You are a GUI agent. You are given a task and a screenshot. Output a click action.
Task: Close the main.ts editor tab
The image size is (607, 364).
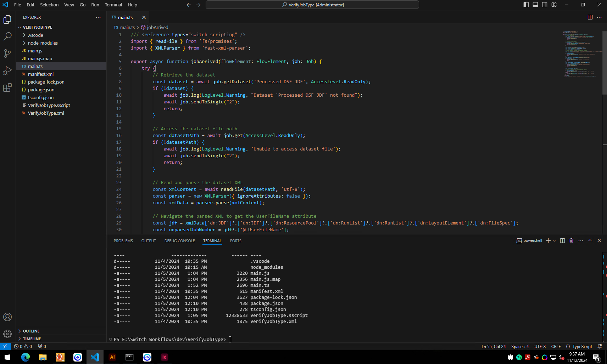point(144,17)
